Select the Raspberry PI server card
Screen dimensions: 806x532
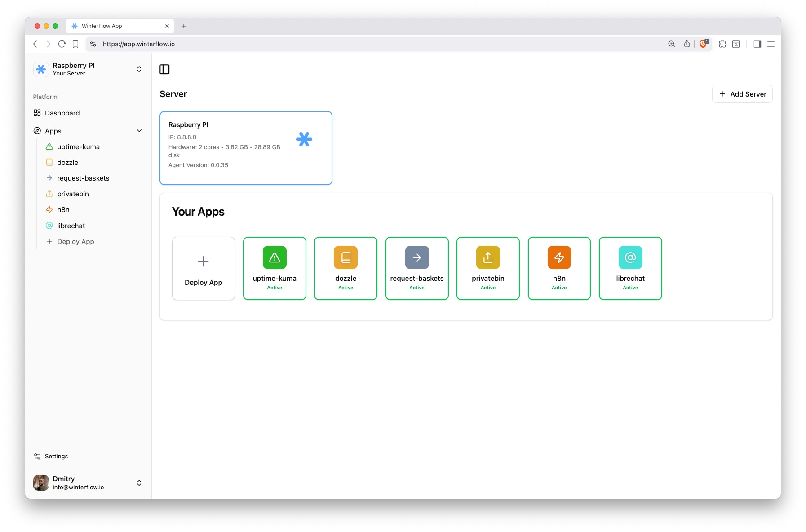(x=246, y=148)
